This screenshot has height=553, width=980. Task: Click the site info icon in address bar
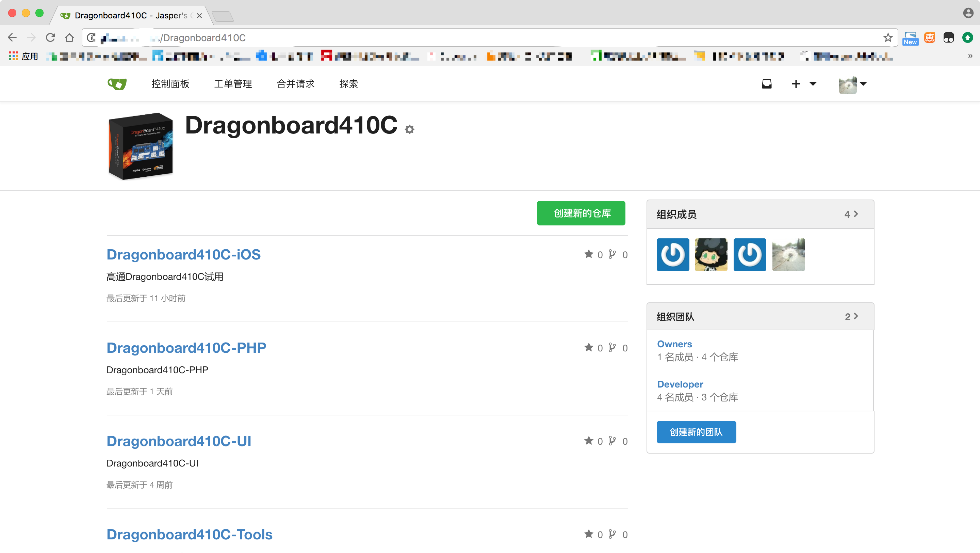tap(91, 38)
